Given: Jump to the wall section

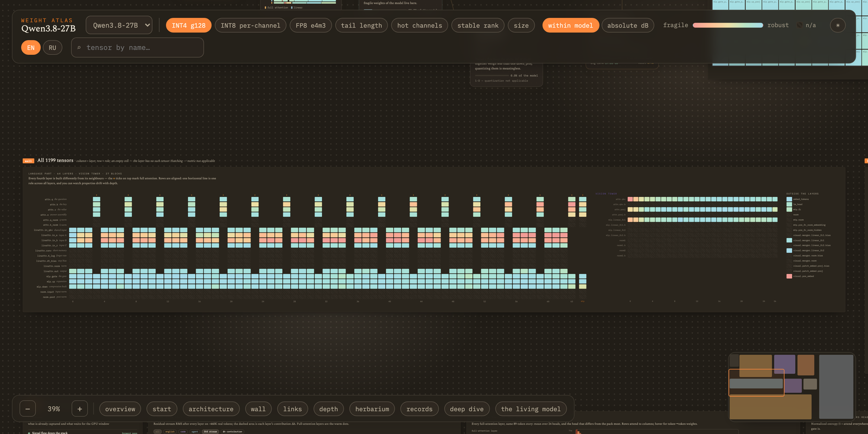Looking at the screenshot, I should (258, 409).
